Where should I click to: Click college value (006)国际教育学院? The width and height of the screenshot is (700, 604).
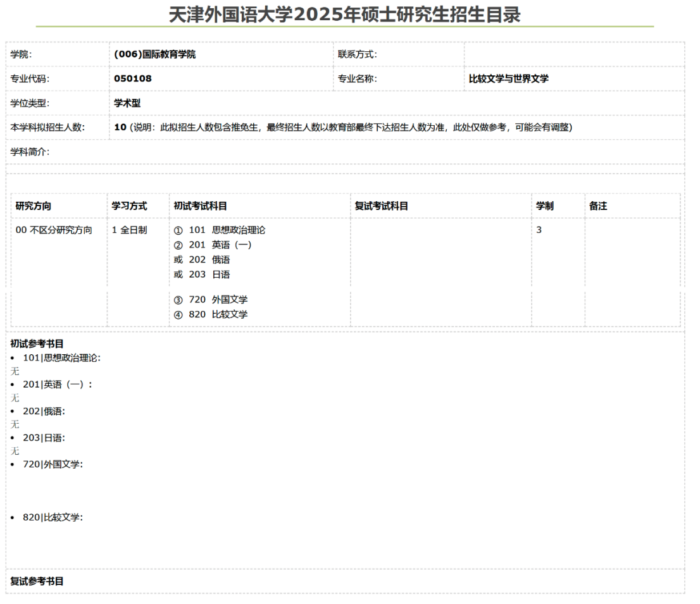pos(155,54)
